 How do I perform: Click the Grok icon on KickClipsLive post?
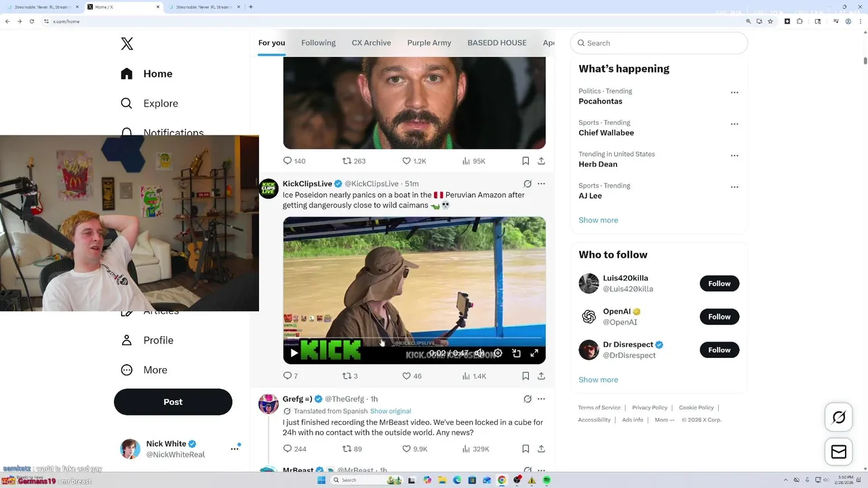pyautogui.click(x=528, y=184)
